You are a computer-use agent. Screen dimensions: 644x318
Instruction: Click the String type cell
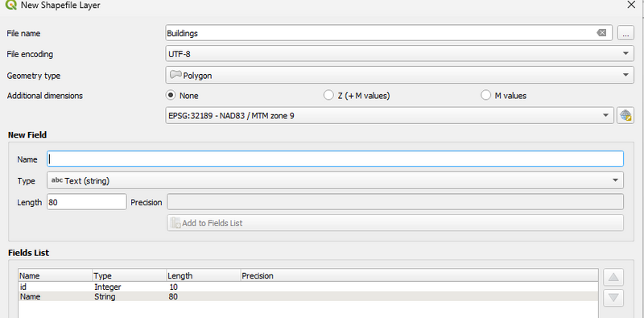click(105, 296)
